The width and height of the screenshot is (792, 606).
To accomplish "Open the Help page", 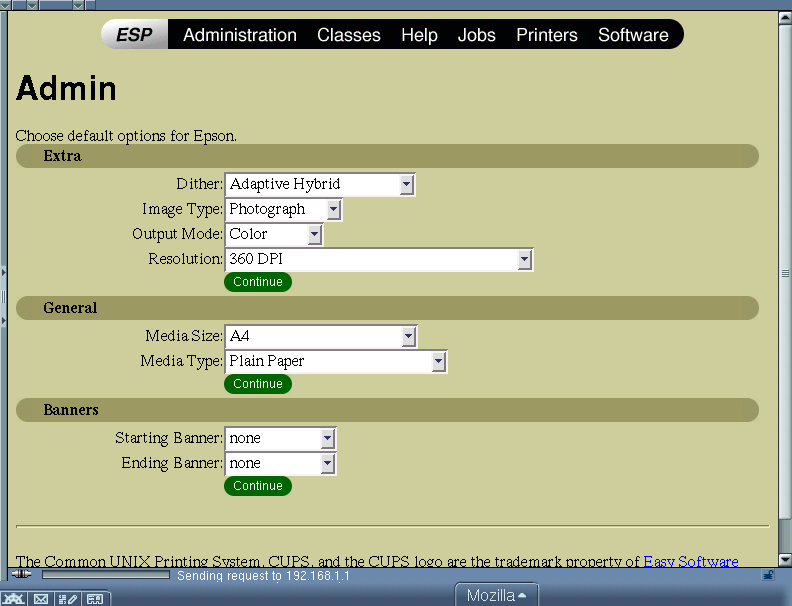I will 419,35.
